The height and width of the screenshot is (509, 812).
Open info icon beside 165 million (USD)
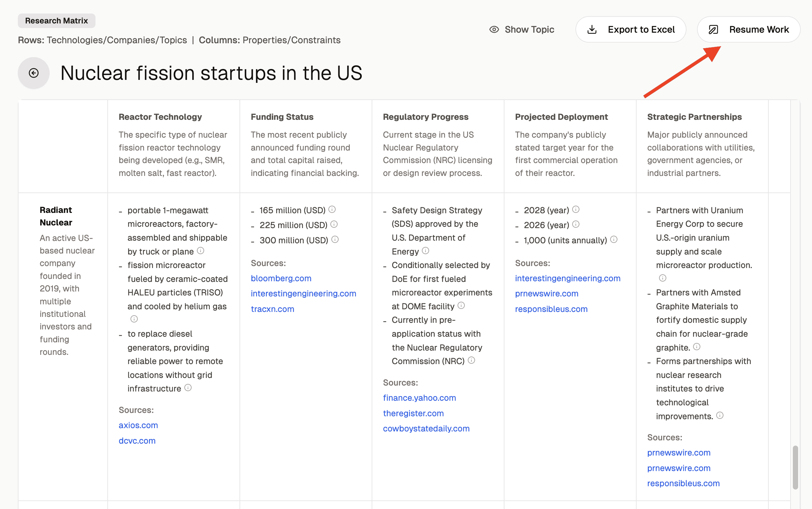[332, 209]
